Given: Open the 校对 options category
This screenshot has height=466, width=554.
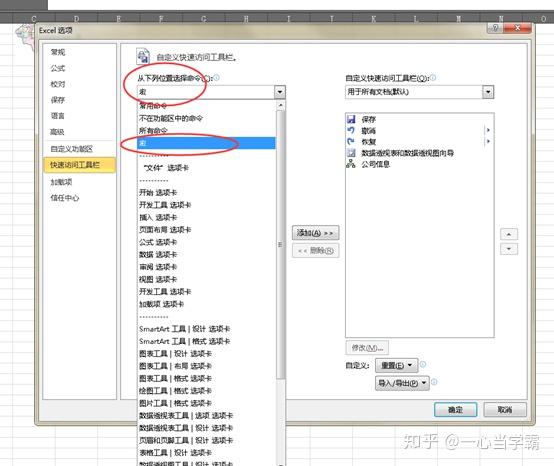Looking at the screenshot, I should click(58, 84).
